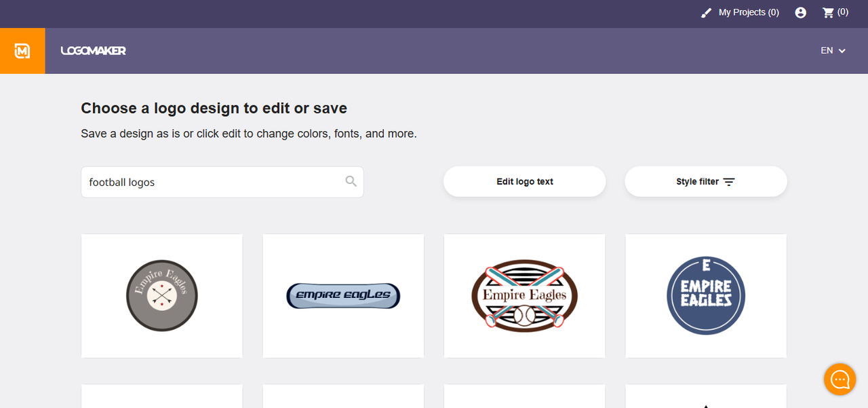Viewport: 868px width, 408px height.
Task: Choose the navy circle Empire Eagles logo
Action: pos(705,295)
